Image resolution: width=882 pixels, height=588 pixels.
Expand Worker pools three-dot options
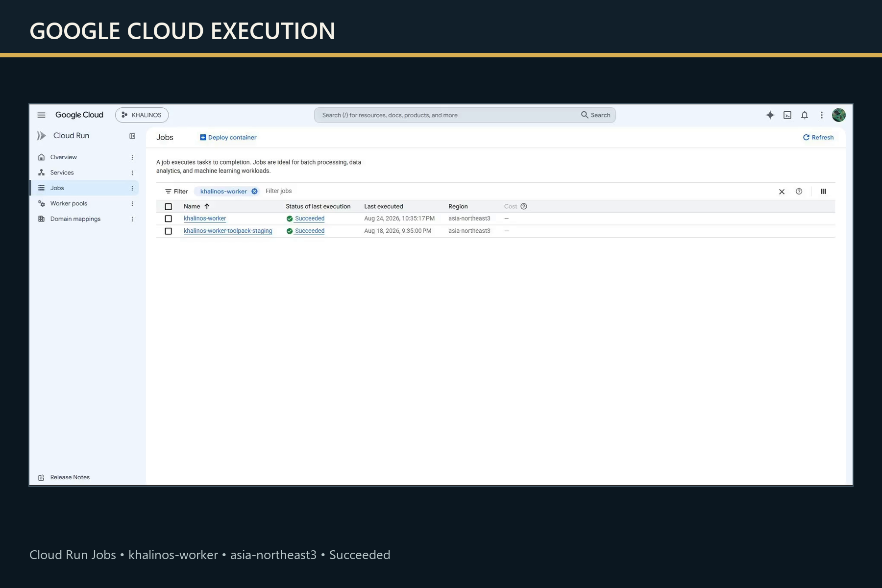132,204
